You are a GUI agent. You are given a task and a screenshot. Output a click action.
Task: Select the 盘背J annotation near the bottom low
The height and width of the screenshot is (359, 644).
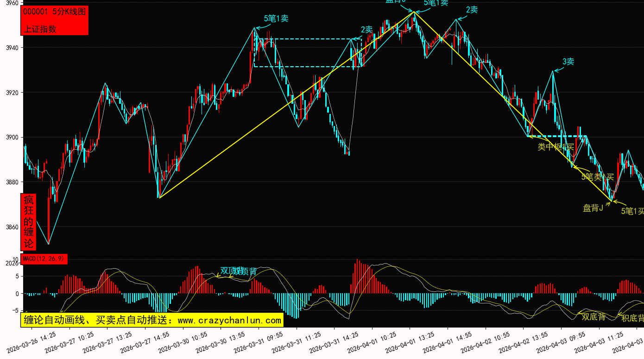[x=593, y=208]
